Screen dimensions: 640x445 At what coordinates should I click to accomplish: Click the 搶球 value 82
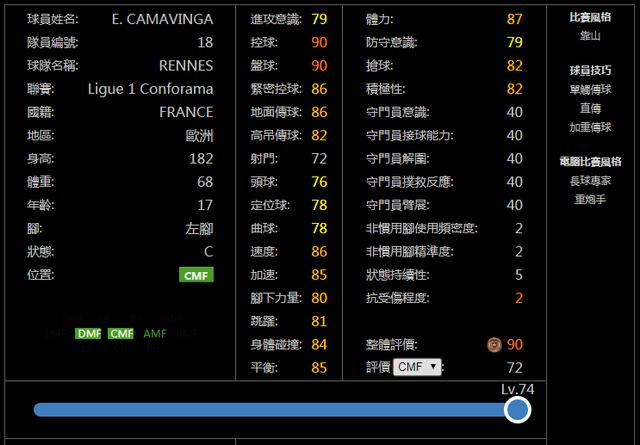pos(514,66)
